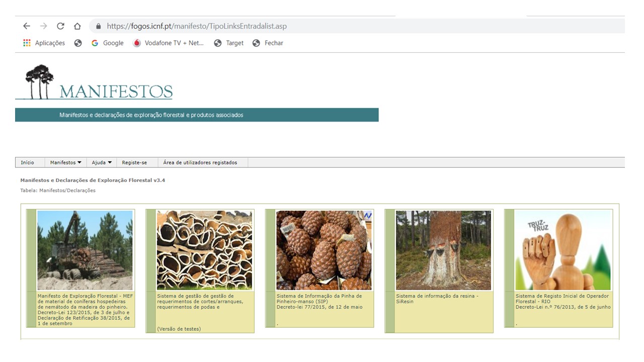The width and height of the screenshot is (644, 362).
Task: Click the browser forward arrow
Action: tap(43, 26)
